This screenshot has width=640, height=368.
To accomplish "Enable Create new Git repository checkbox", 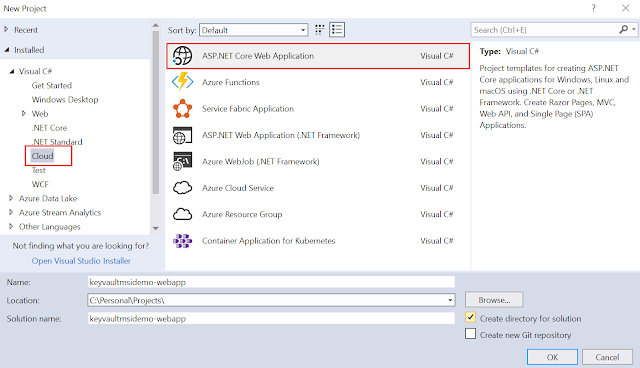I will [470, 334].
